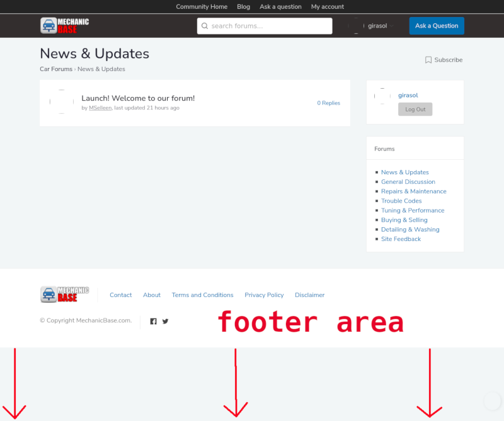Open Privacy Policy footer link
The image size is (504, 421).
264,295
